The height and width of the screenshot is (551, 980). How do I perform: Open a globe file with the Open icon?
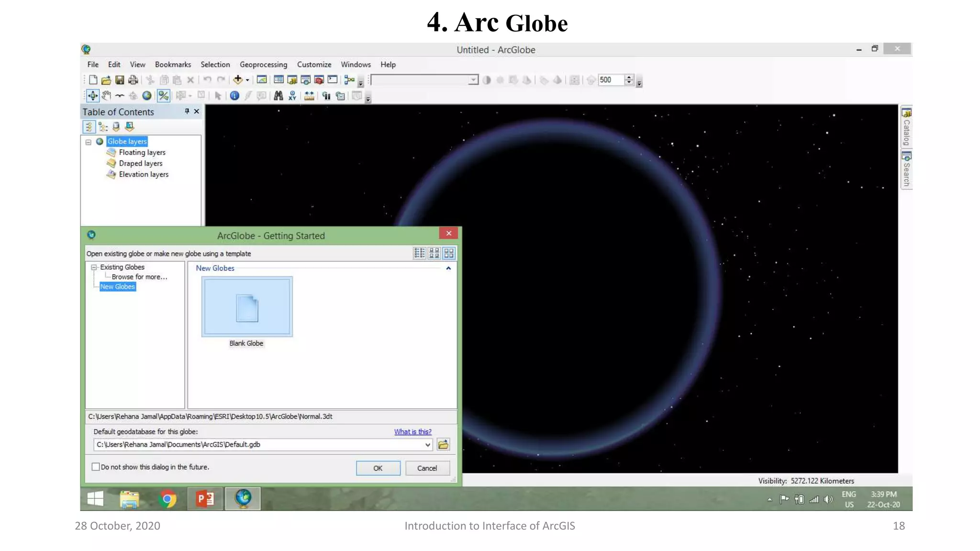tap(106, 80)
